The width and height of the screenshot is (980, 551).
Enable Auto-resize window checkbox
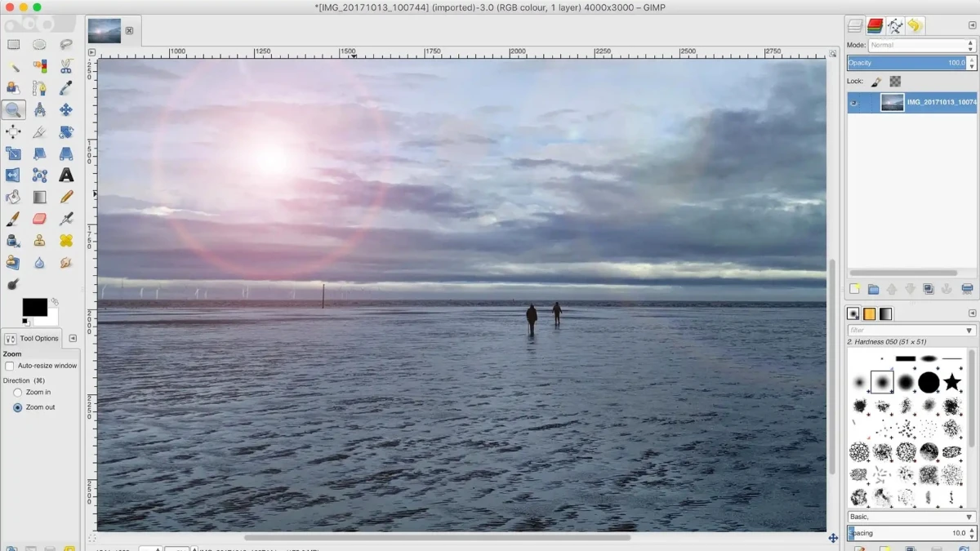pyautogui.click(x=10, y=366)
